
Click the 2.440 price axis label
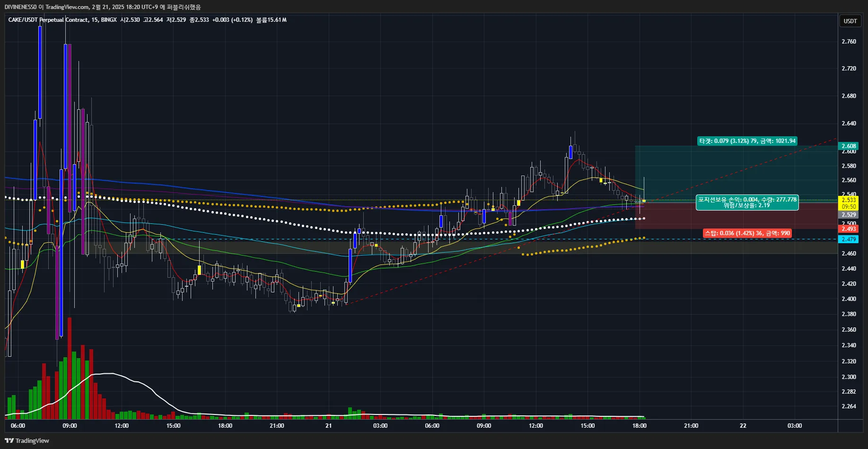coord(849,269)
